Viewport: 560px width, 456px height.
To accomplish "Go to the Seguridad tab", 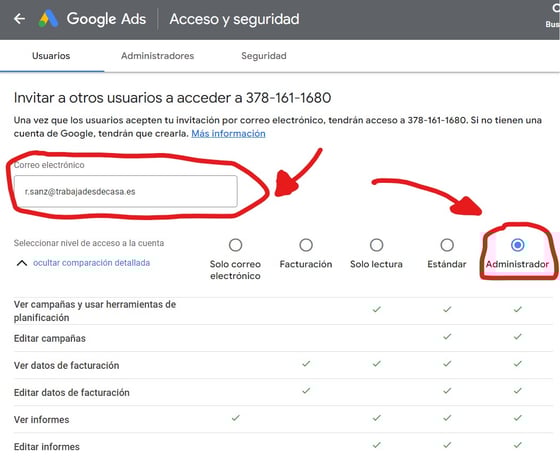I will click(x=264, y=56).
